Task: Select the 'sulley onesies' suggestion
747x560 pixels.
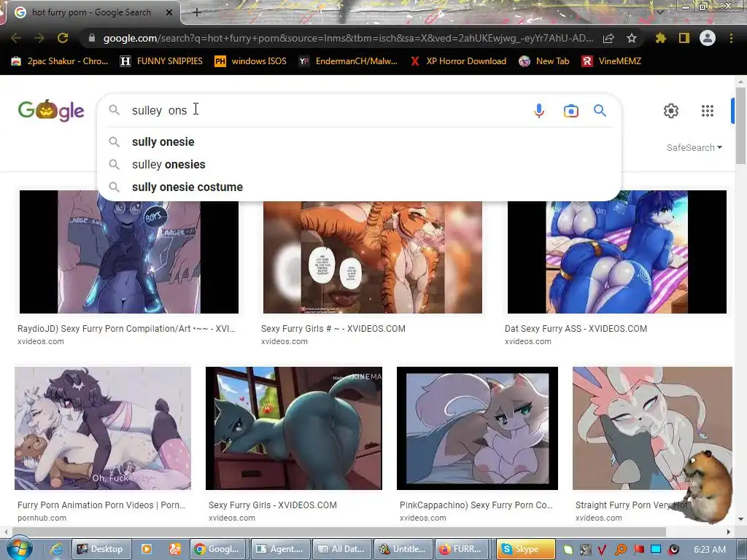Action: coord(359,164)
